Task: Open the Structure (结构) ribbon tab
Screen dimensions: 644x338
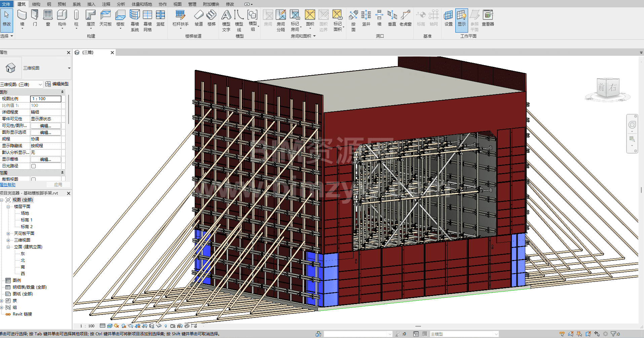Action: 36,4
